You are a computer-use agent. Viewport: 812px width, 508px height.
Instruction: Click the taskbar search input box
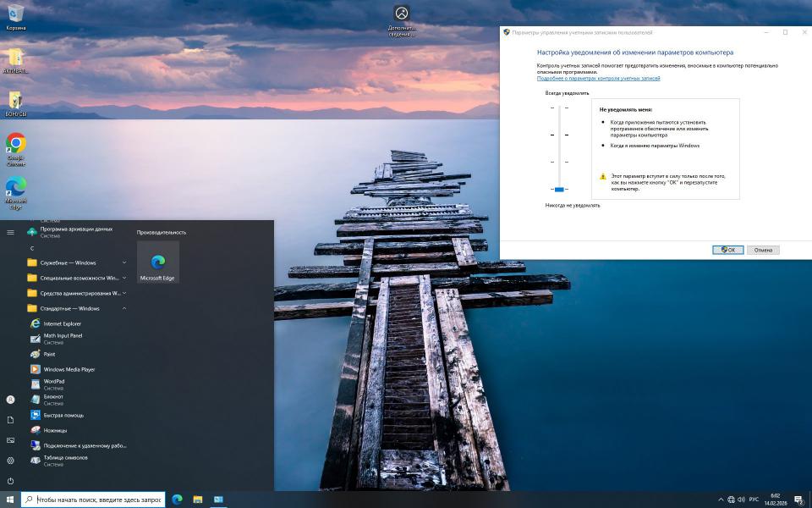click(97, 500)
